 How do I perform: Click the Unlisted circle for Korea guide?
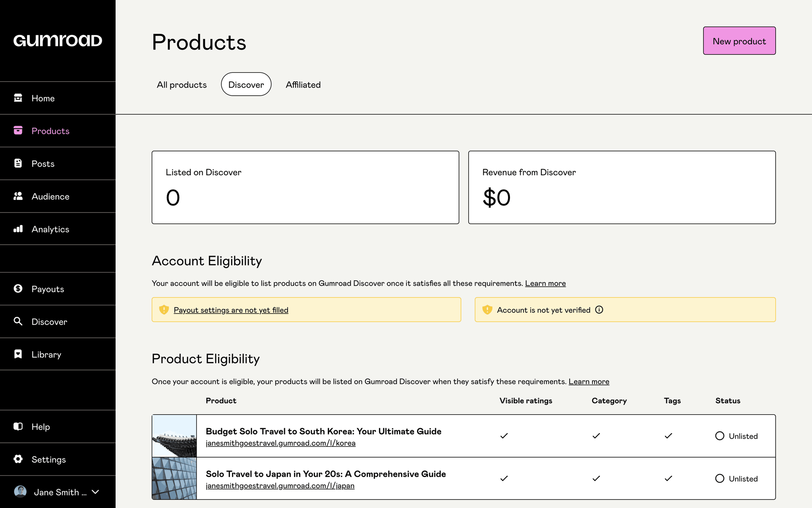720,436
